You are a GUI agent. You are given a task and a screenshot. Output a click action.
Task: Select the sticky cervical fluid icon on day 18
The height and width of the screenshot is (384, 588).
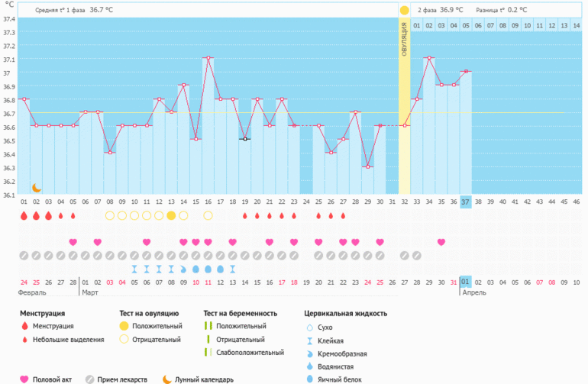(232, 269)
